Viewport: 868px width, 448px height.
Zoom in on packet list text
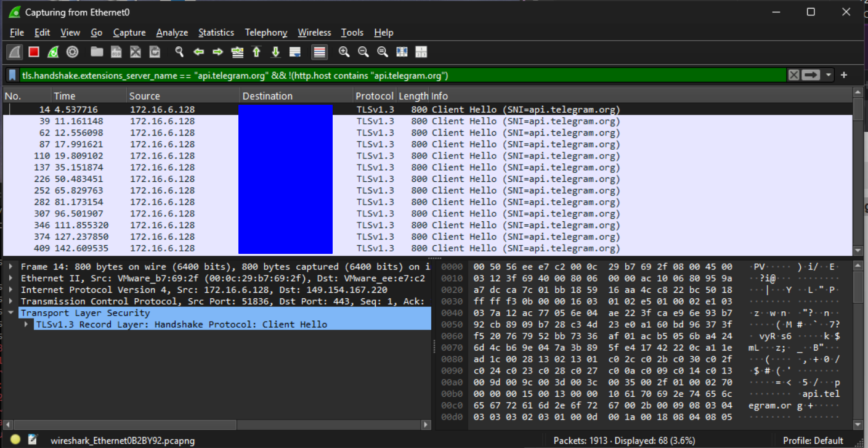344,52
